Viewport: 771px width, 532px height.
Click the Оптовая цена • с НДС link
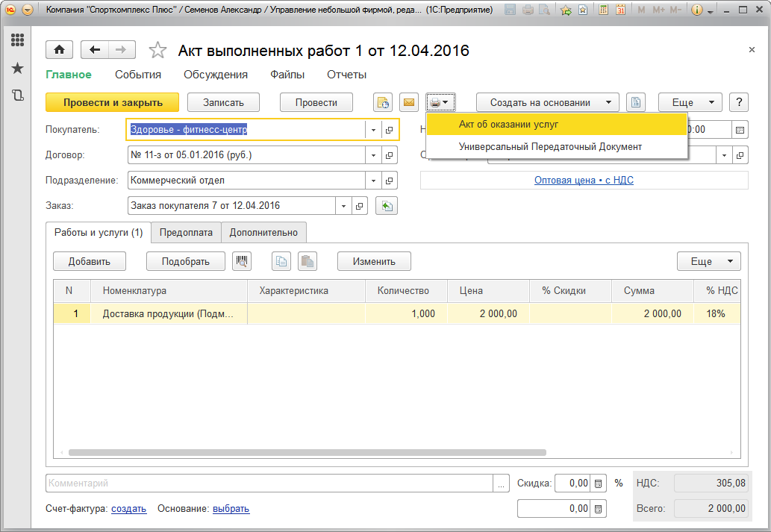pyautogui.click(x=584, y=181)
